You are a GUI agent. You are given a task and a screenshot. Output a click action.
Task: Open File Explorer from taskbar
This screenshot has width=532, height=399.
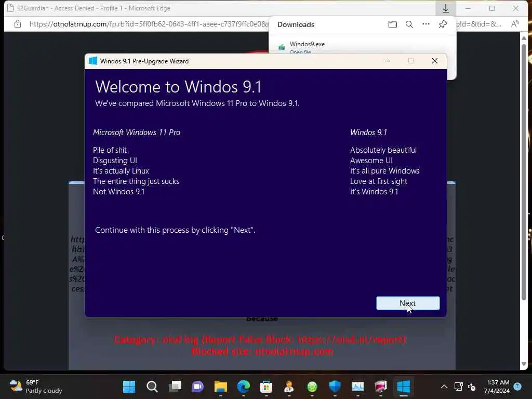coord(220,387)
